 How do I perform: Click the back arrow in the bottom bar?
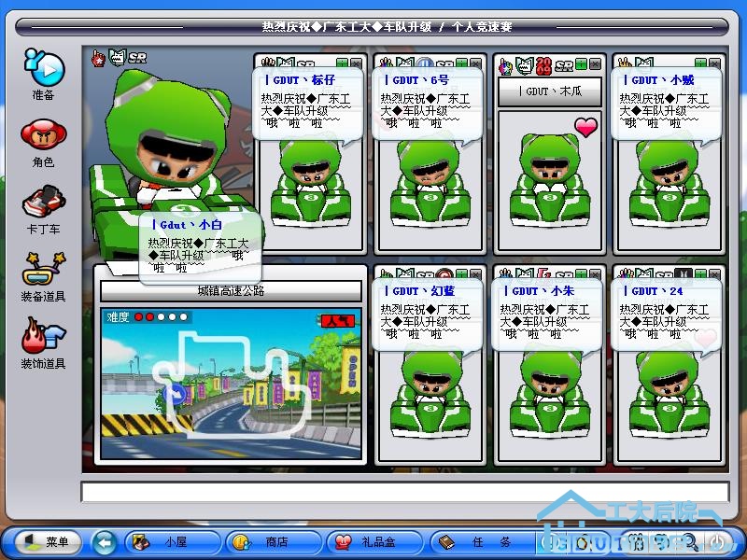pos(104,541)
